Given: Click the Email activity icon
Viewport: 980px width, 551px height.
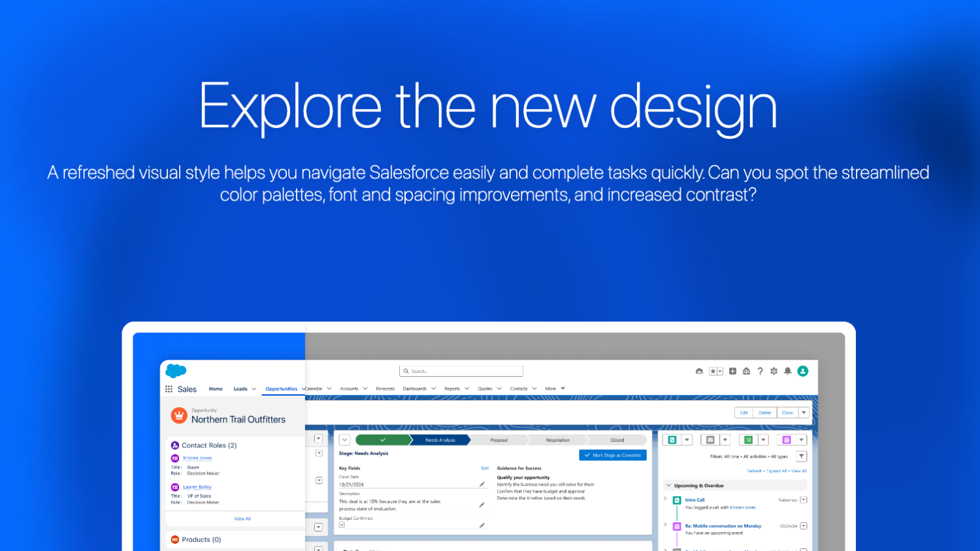Looking at the screenshot, I should point(710,440).
